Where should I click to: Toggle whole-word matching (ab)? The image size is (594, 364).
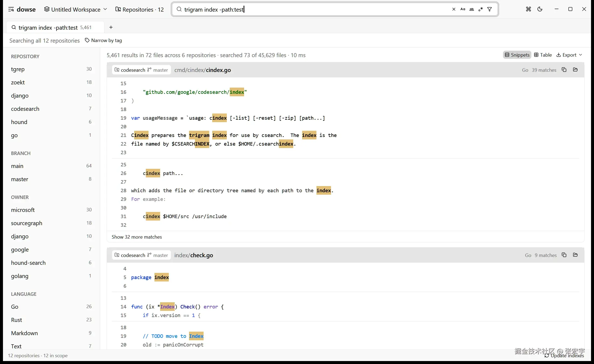[x=472, y=9]
